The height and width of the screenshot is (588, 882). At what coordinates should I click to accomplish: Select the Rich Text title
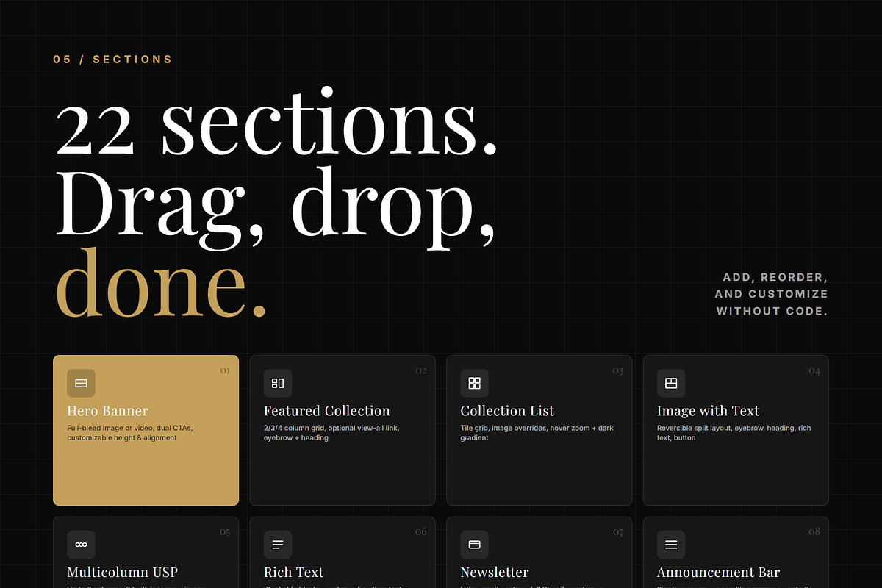point(294,572)
